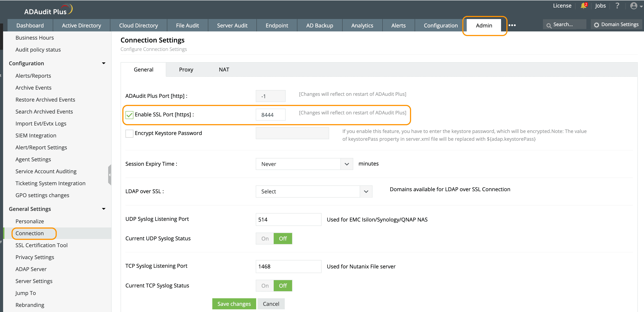The width and height of the screenshot is (644, 312).
Task: Click Save changes button
Action: [234, 304]
